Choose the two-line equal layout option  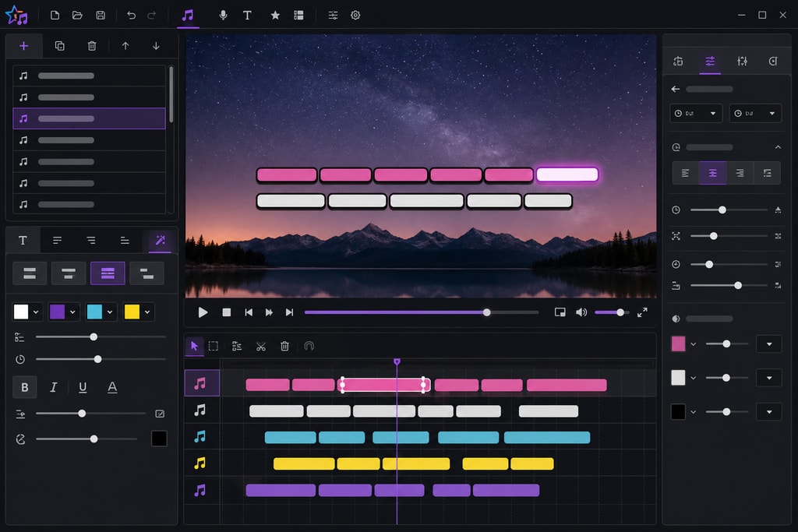[x=30, y=273]
